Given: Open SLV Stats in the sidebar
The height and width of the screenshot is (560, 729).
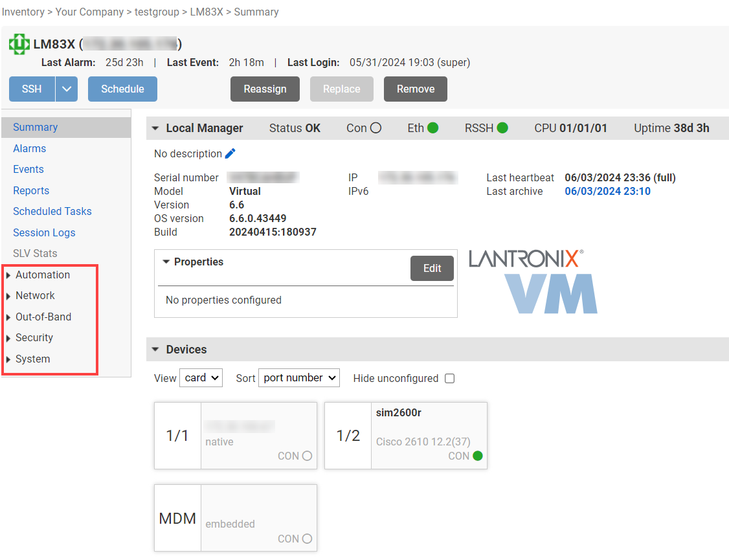Looking at the screenshot, I should tap(35, 253).
